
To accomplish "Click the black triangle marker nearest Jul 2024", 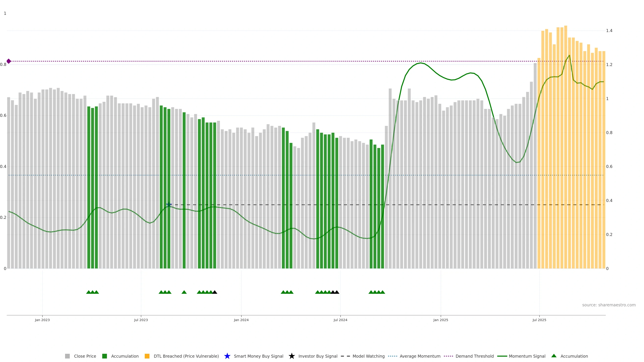I will tap(337, 292).
